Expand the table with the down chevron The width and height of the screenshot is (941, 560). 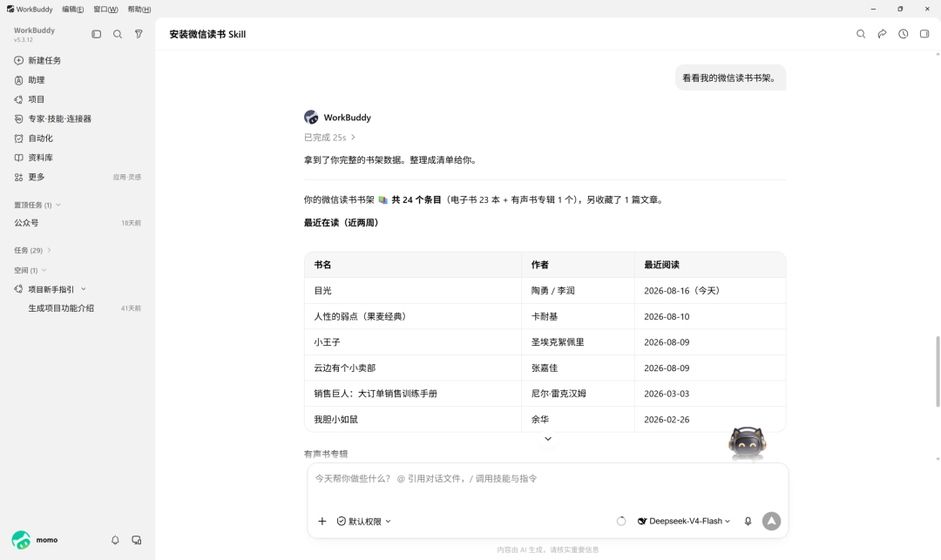pyautogui.click(x=548, y=439)
